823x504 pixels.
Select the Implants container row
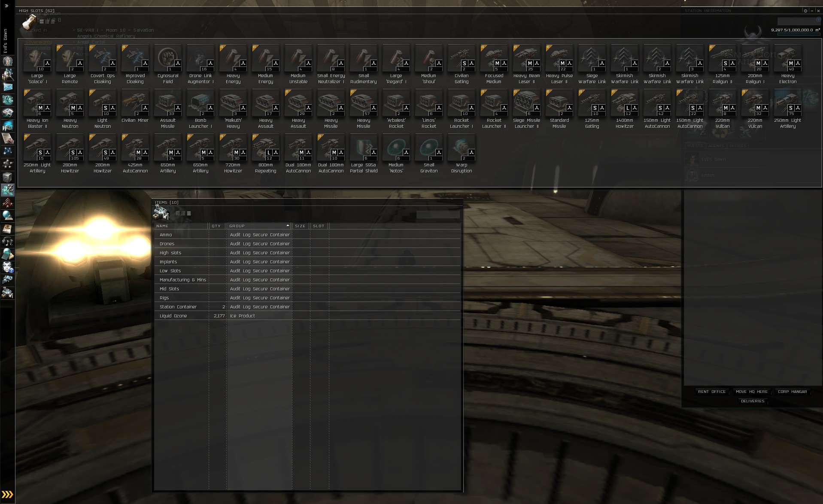(x=307, y=262)
